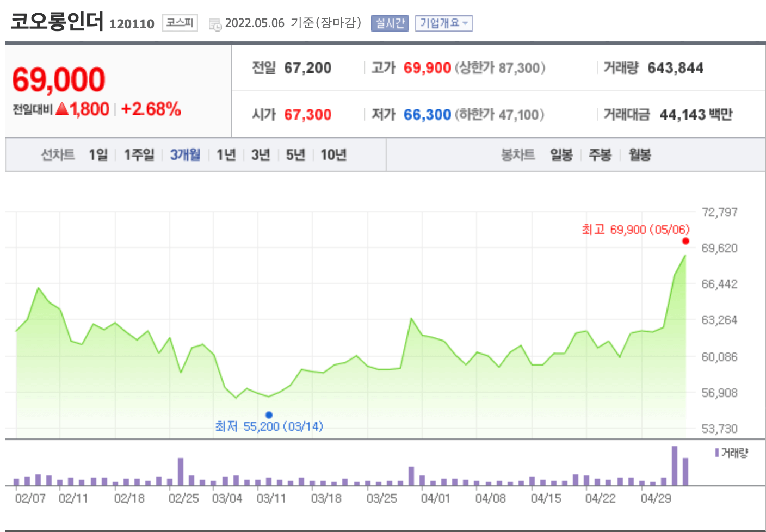Image resolution: width=766 pixels, height=532 pixels.
Task: Click the red up-triangle price change icon
Action: [x=62, y=109]
